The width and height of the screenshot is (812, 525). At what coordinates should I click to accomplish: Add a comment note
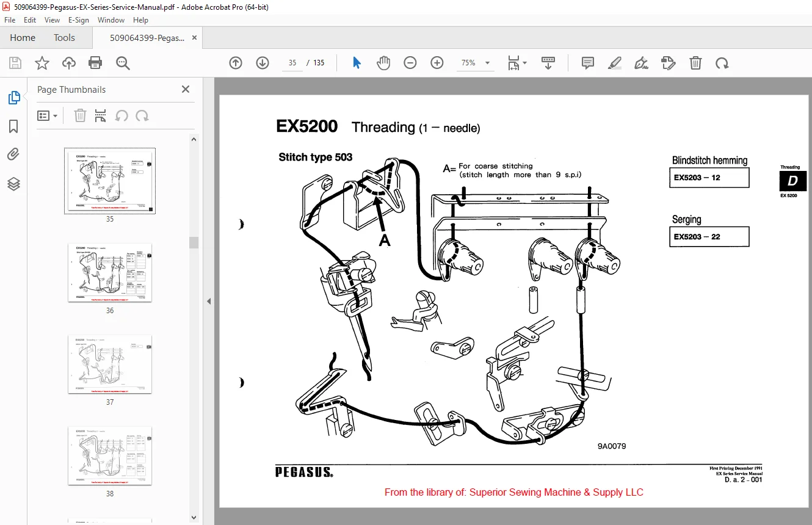pyautogui.click(x=588, y=63)
